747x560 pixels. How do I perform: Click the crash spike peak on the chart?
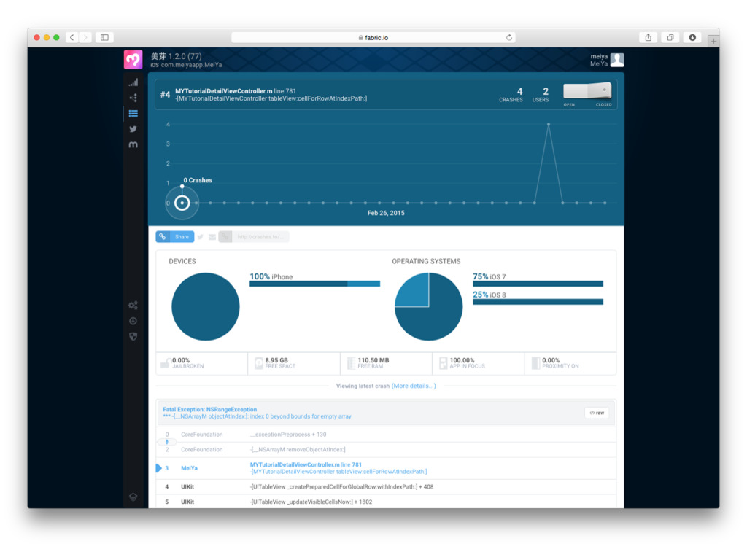pyautogui.click(x=549, y=124)
